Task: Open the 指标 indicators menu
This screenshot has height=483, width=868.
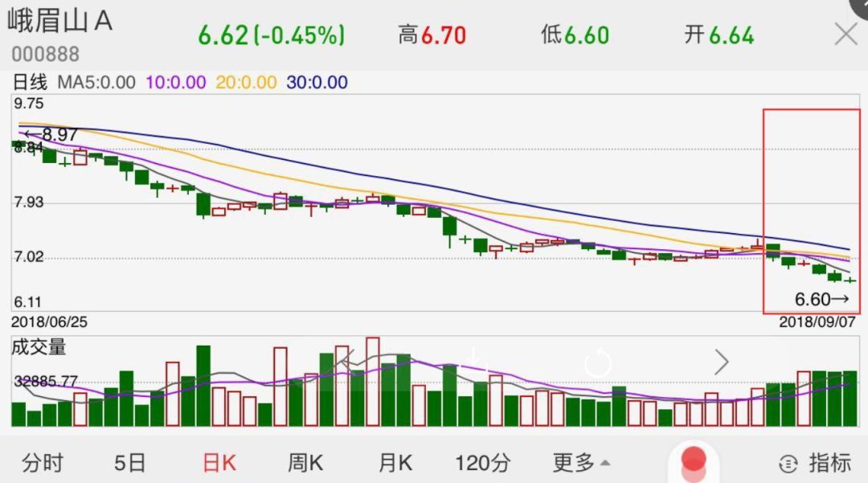Action: click(816, 463)
